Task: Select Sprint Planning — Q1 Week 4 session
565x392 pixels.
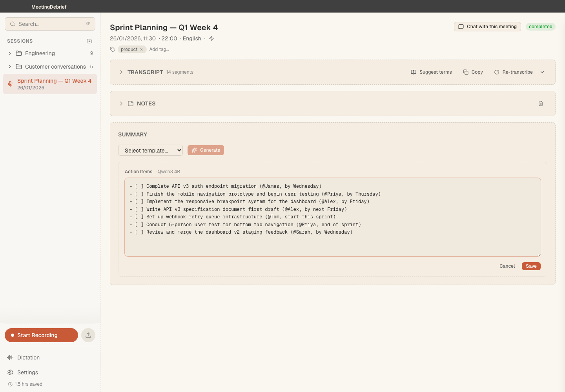Action: coord(50,84)
